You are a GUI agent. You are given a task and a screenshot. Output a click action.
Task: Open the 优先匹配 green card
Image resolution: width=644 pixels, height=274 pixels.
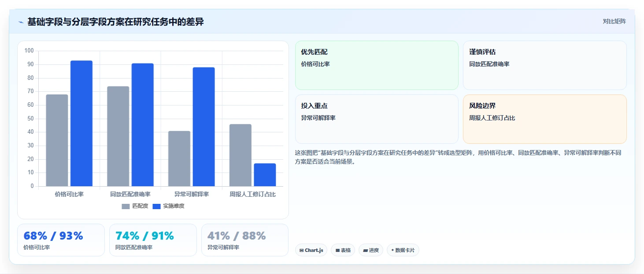377,65
